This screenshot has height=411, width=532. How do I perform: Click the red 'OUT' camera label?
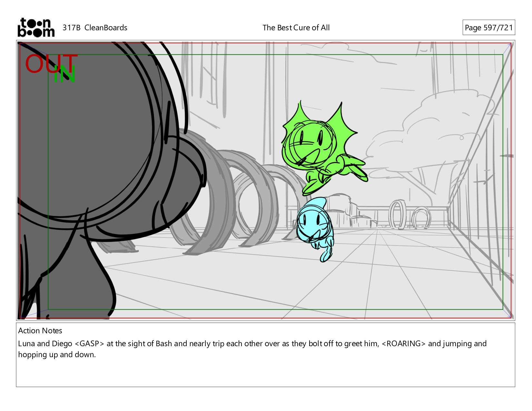pyautogui.click(x=52, y=64)
